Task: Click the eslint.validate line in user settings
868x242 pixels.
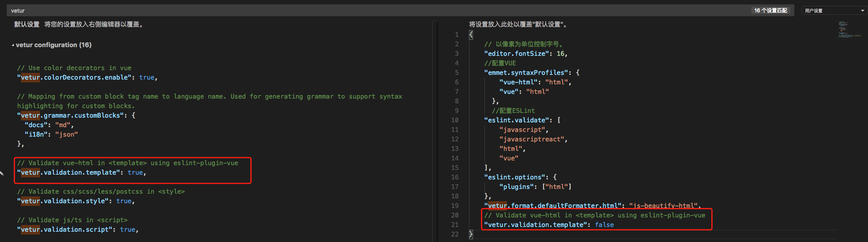Action: tap(522, 120)
